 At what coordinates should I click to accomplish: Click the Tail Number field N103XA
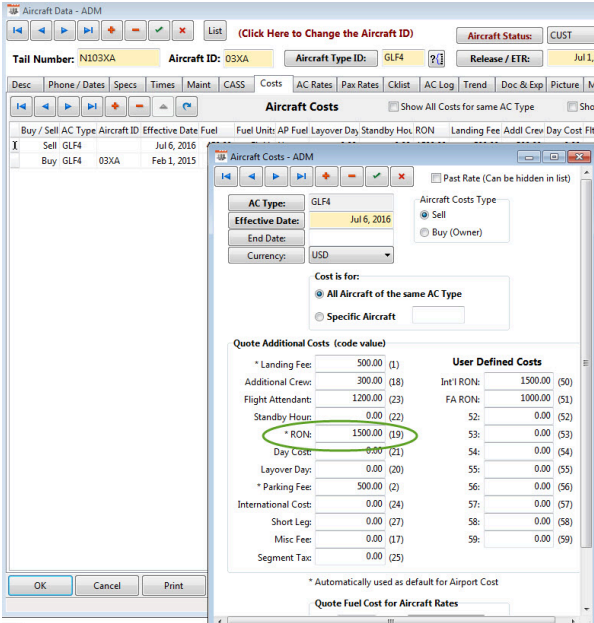tap(118, 58)
